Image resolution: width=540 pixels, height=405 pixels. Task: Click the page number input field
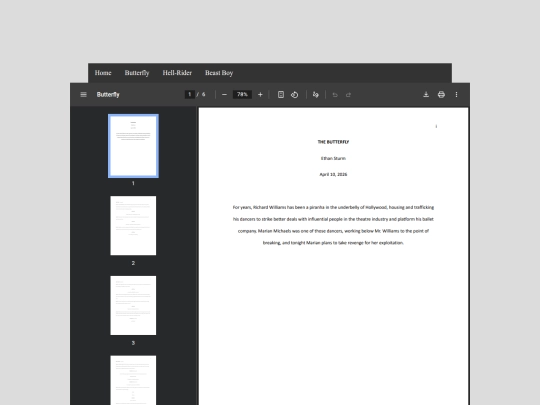coord(189,94)
